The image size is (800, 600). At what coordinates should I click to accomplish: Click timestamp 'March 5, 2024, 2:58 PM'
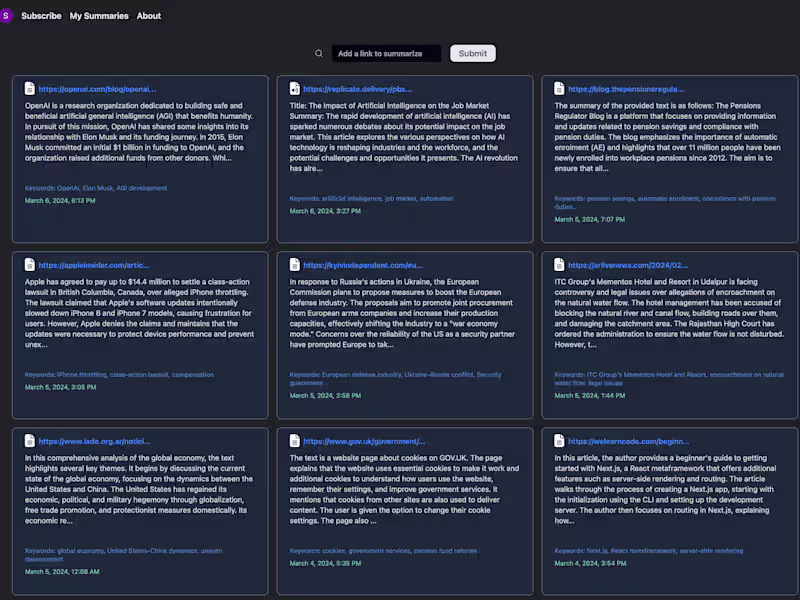click(x=325, y=395)
